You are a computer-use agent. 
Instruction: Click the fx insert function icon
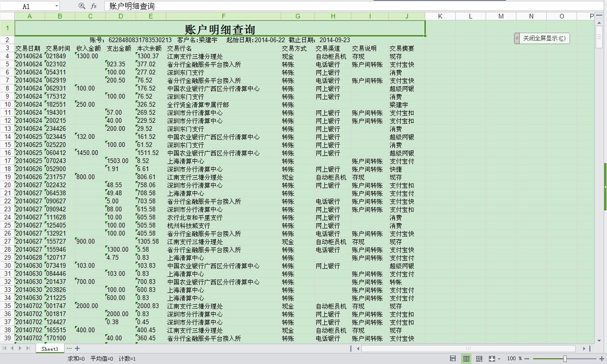pos(94,6)
